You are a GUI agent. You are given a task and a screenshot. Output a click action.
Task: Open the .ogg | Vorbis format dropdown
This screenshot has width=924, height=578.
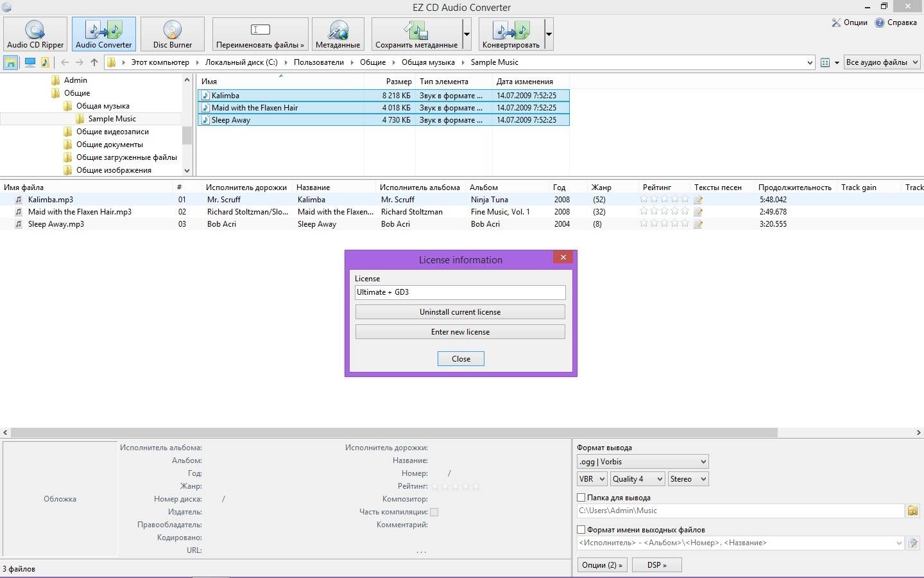tap(643, 462)
